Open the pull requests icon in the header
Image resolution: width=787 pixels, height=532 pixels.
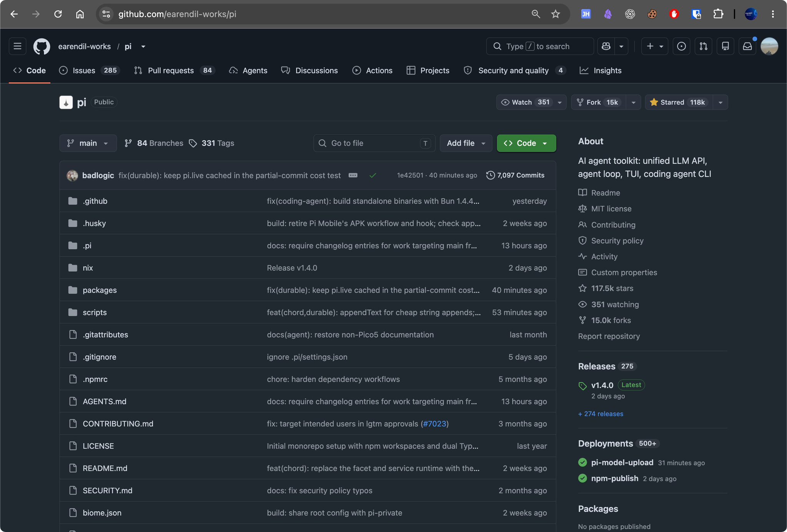(x=703, y=46)
